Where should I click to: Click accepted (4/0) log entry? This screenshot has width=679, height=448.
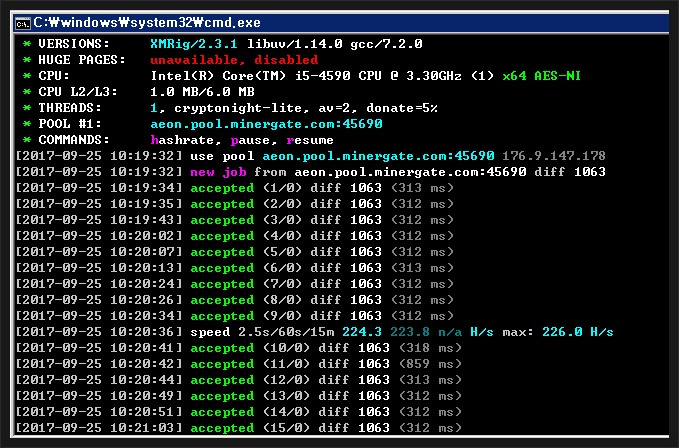click(234, 236)
